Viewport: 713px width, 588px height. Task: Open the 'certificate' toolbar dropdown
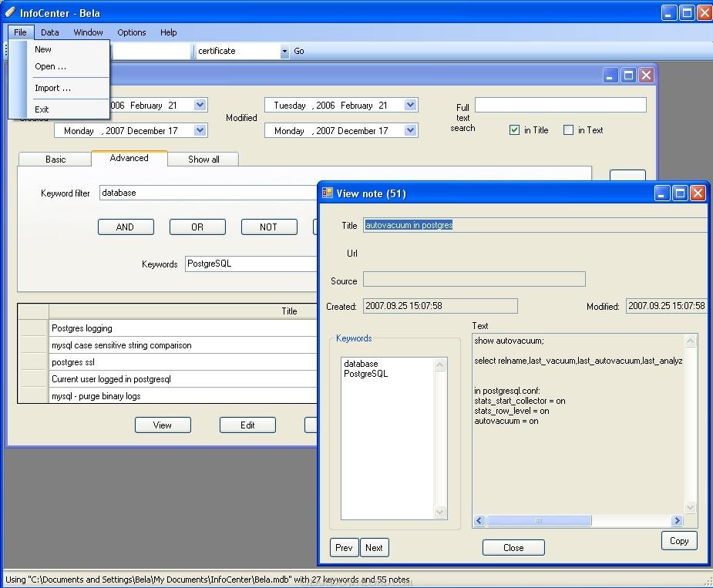(284, 51)
